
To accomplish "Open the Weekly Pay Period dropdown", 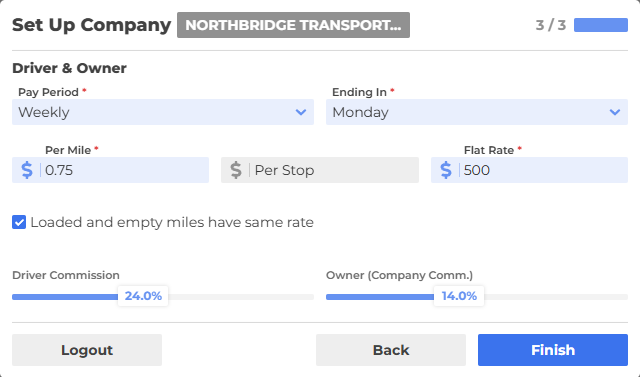I will [x=163, y=112].
